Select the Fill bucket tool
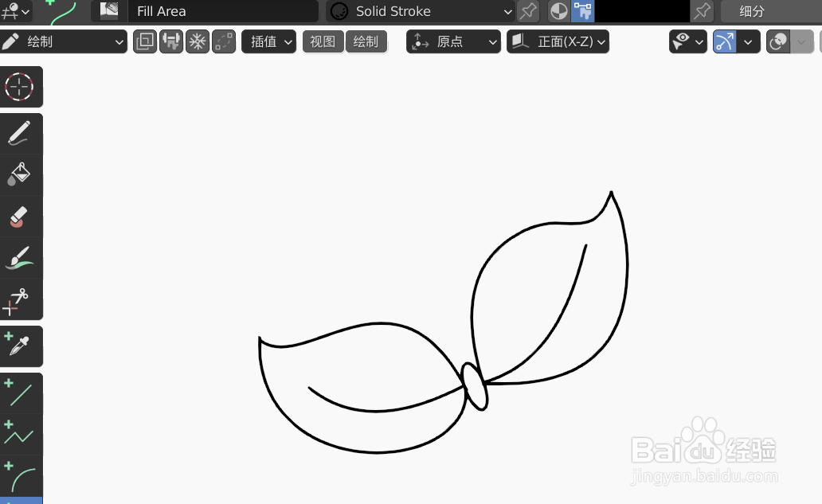The width and height of the screenshot is (822, 504). [x=22, y=174]
